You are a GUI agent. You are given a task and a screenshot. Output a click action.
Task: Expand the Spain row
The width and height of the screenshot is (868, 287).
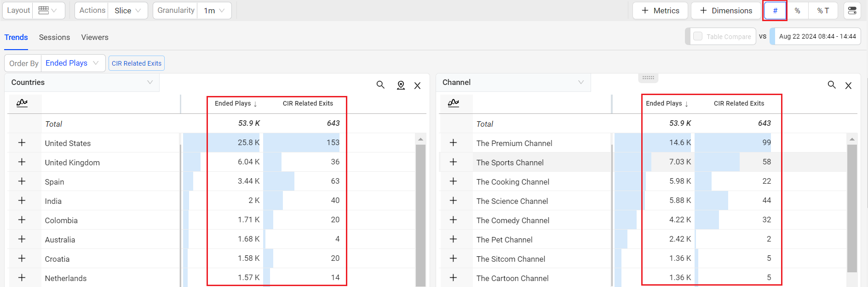22,181
